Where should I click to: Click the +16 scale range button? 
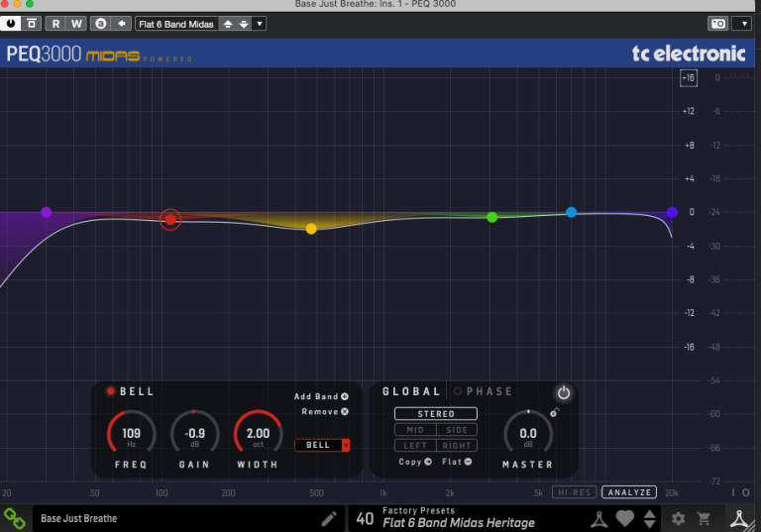pyautogui.click(x=689, y=77)
